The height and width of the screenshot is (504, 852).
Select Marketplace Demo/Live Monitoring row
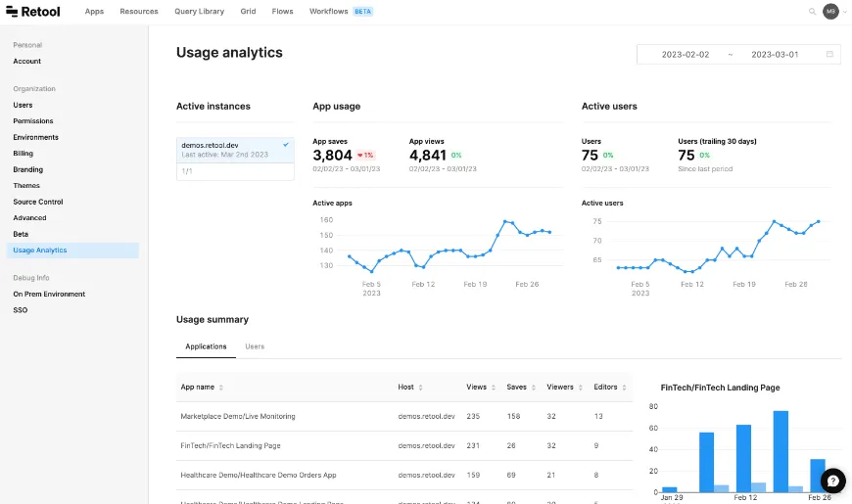404,417
